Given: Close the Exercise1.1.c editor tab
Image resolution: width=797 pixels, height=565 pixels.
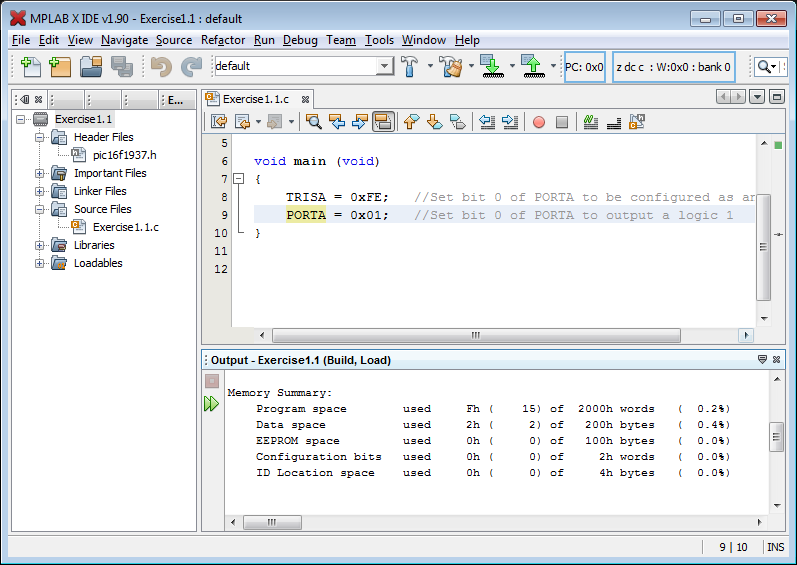Looking at the screenshot, I should tap(305, 100).
